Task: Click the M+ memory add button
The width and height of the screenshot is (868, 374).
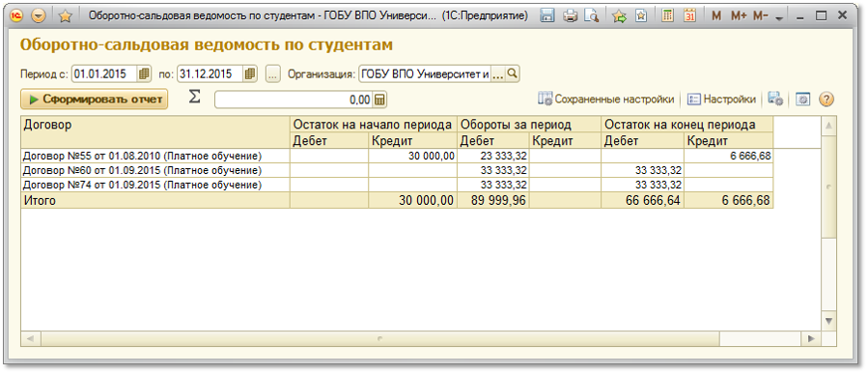Action: pos(739,16)
